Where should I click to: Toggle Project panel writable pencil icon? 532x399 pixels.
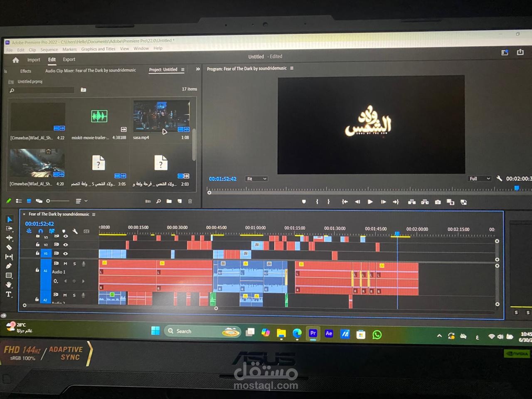[x=8, y=201]
